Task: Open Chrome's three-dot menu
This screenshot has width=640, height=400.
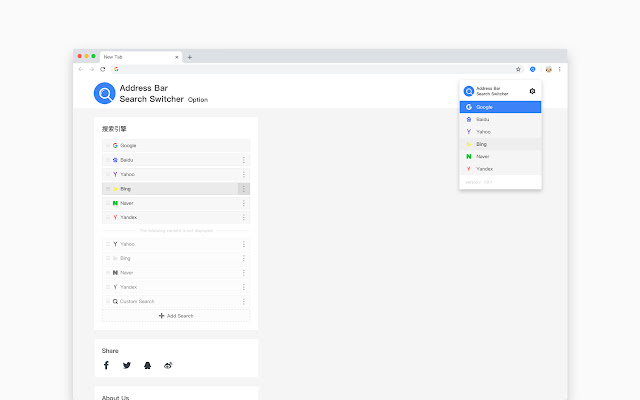Action: pyautogui.click(x=560, y=69)
